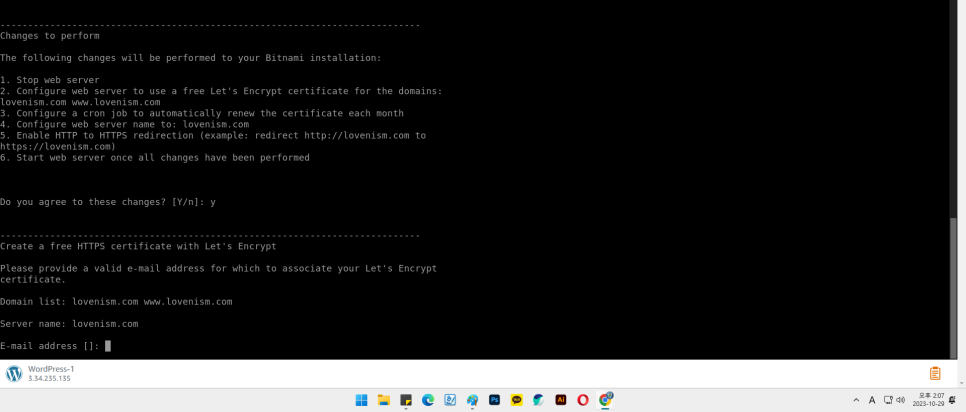966x412 pixels.
Task: Click the '6. Start web server' line
Action: coord(155,158)
